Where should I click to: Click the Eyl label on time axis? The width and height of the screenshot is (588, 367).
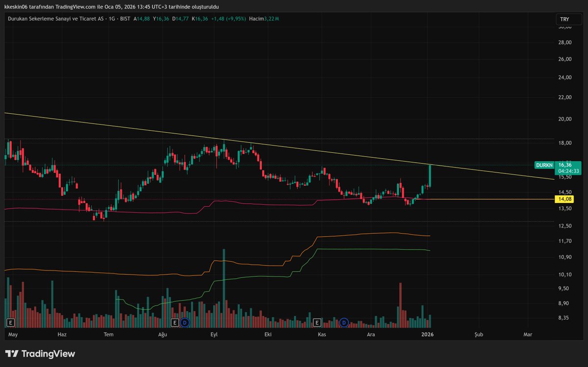click(x=214, y=335)
